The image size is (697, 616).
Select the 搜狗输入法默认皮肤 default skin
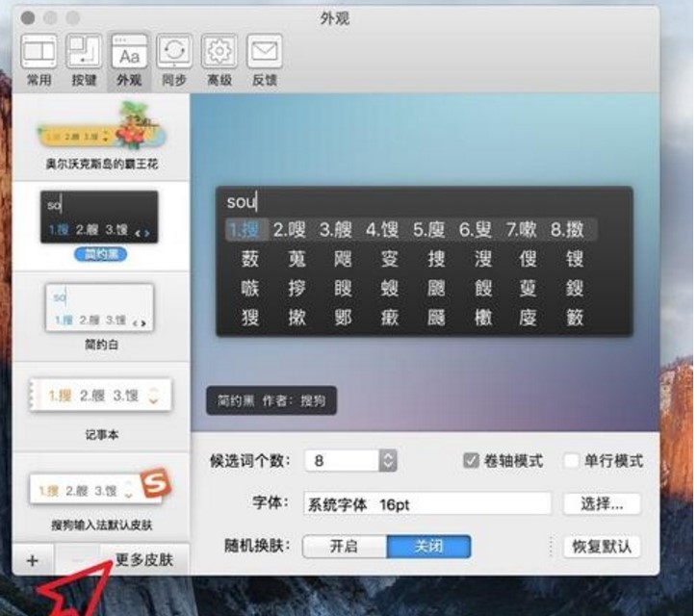[102, 498]
